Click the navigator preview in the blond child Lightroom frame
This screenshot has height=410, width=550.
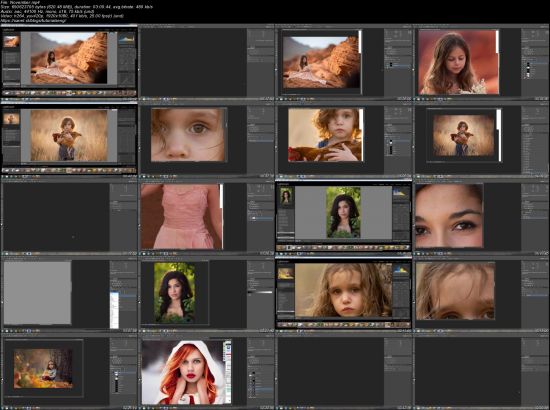tap(286, 273)
